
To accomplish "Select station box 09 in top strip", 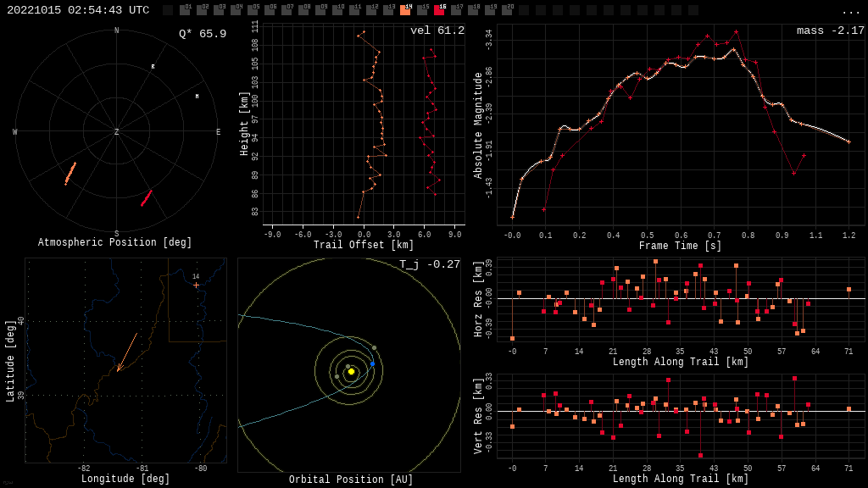I will click(x=320, y=10).
